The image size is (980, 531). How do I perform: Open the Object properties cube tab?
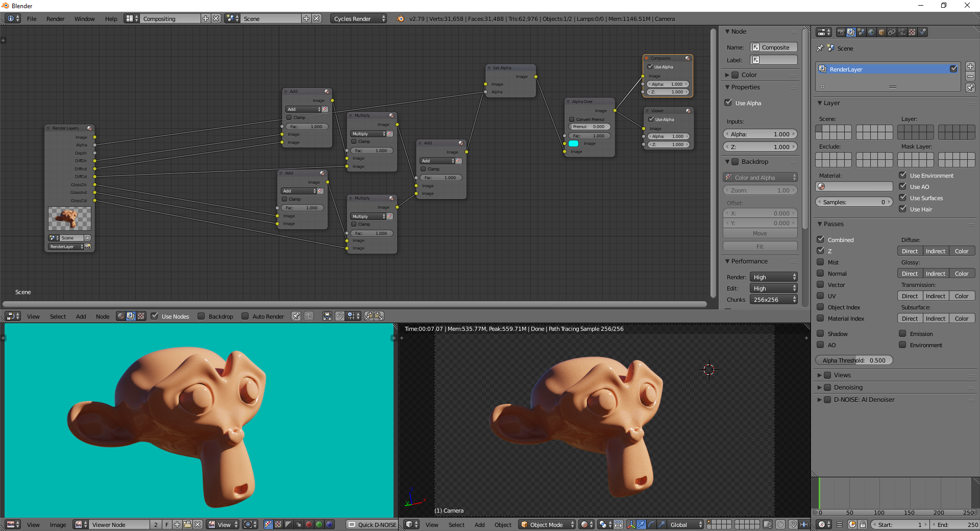pyautogui.click(x=881, y=32)
